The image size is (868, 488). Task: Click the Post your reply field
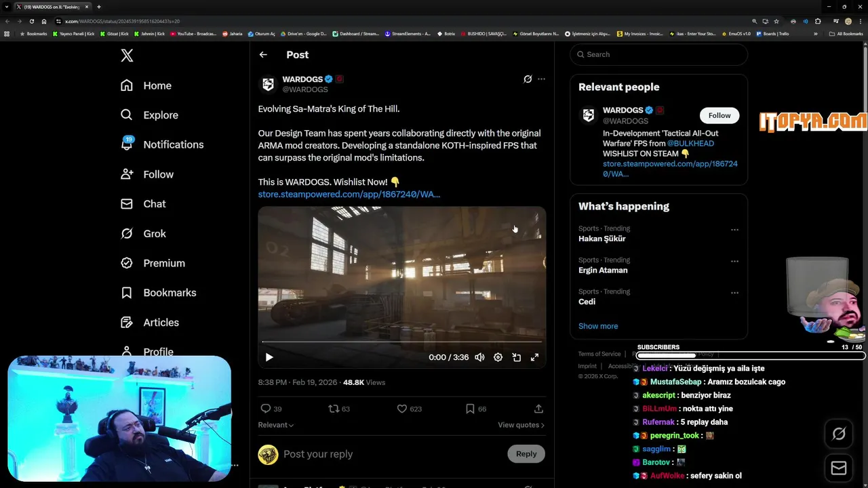point(391,454)
